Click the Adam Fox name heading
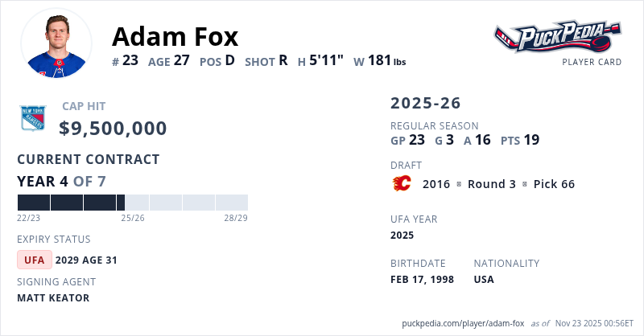 175,36
